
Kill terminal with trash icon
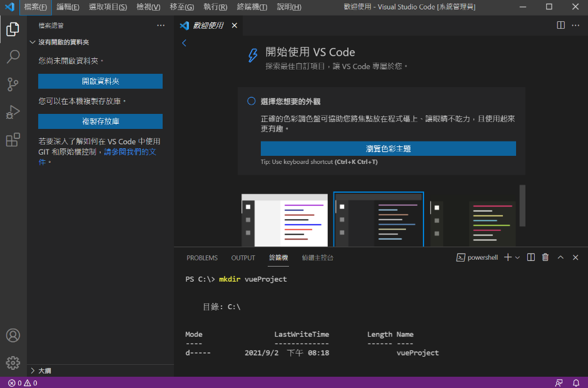coord(545,257)
